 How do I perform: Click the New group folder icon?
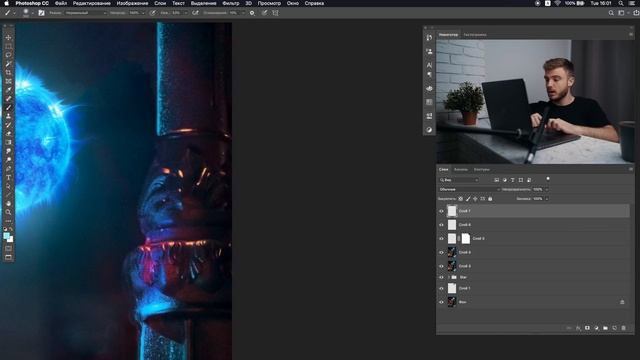coord(605,328)
